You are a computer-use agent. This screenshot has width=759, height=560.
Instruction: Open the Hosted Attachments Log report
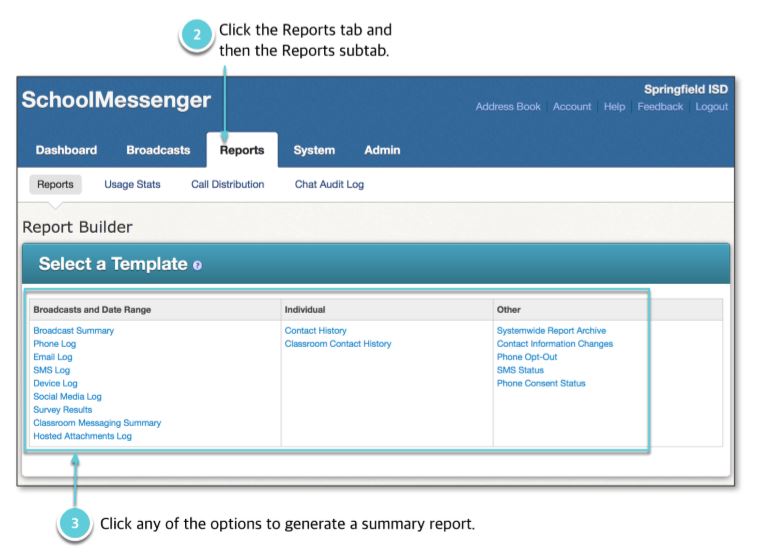(x=82, y=436)
